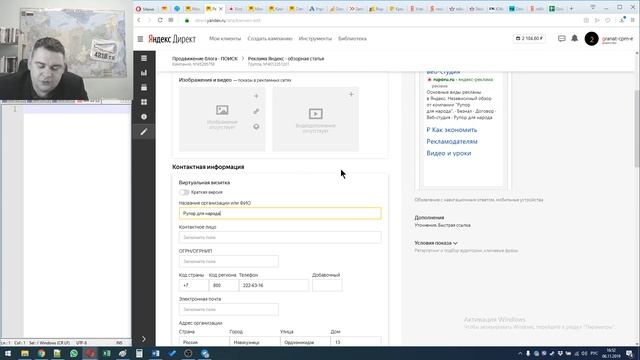
Task: Expand sidebar with the bottom arrow
Action: [x=144, y=339]
